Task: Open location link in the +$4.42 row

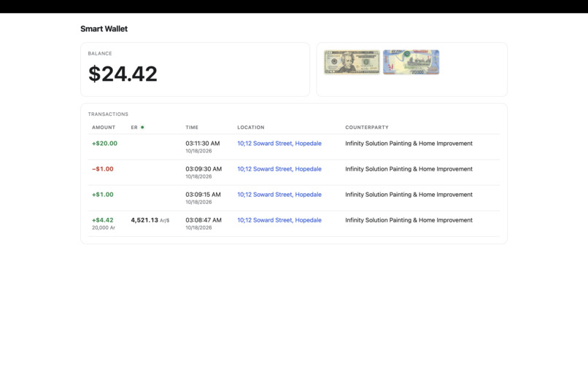Action: 279,219
